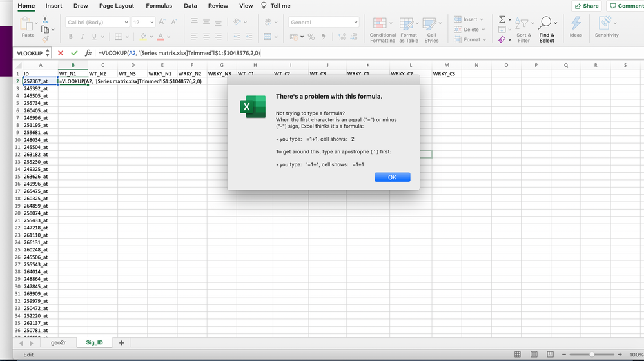Open Cell Styles gallery
644x361 pixels.
[x=431, y=30]
